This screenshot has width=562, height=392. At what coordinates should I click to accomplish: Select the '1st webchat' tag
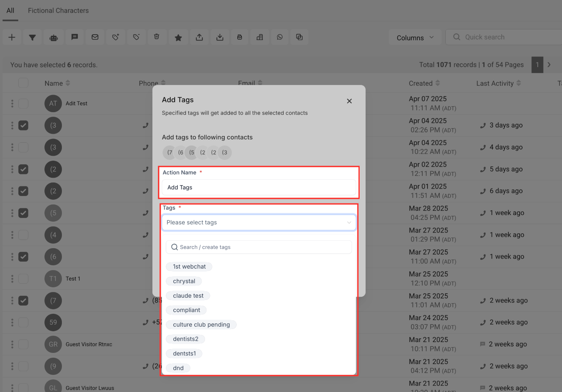[189, 266]
